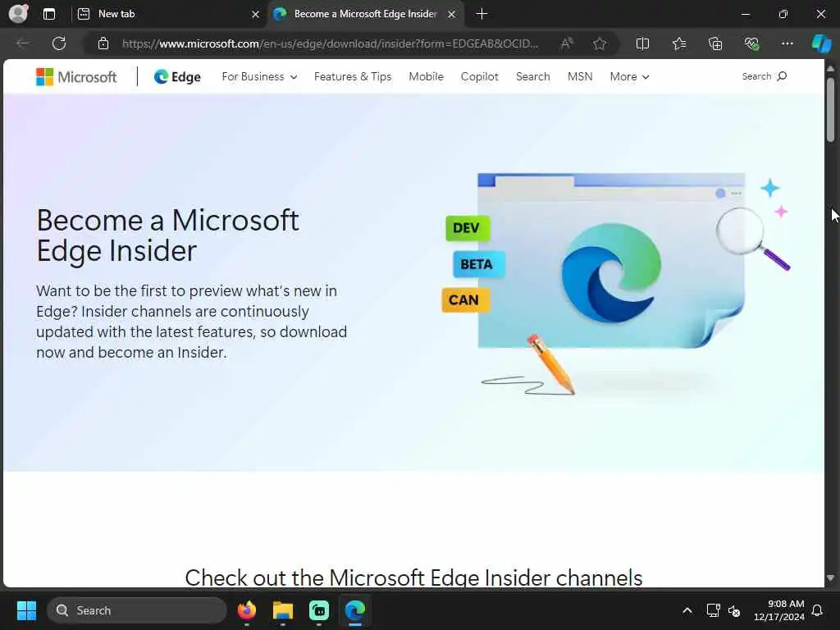This screenshot has height=630, width=840.
Task: Go to Microsoft home logo
Action: (76, 76)
